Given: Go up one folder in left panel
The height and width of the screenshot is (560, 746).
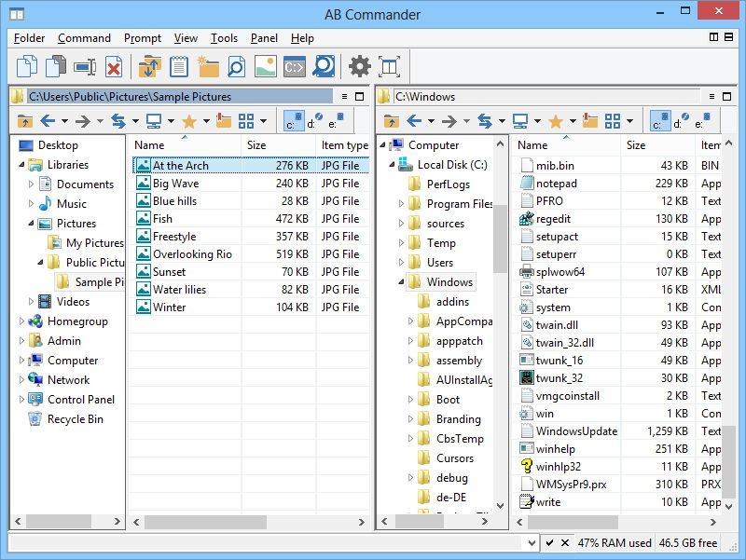Looking at the screenshot, I should (x=24, y=121).
